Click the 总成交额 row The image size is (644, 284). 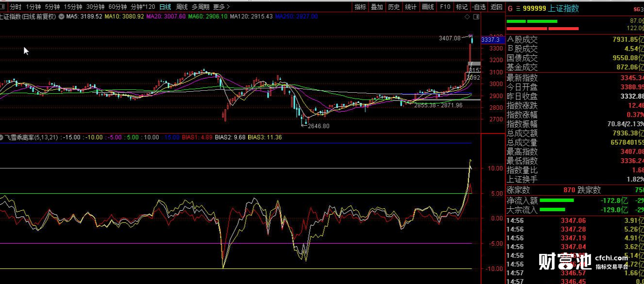pyautogui.click(x=575, y=133)
